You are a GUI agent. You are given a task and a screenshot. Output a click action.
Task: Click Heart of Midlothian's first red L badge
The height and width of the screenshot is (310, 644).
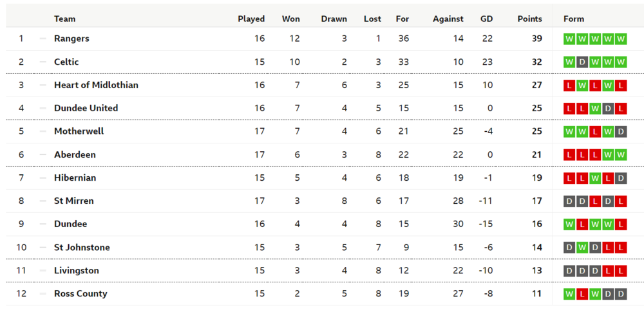(x=569, y=86)
